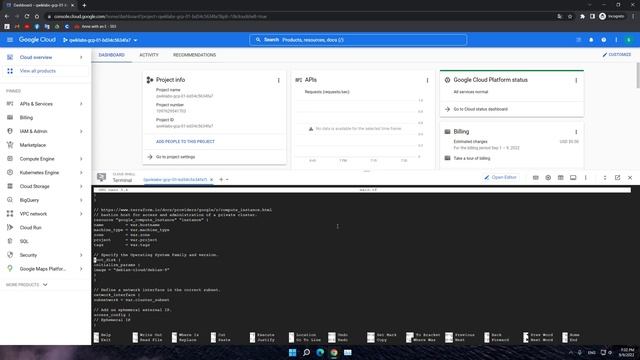640x360 pixels.
Task: Click the Security shield icon
Action: pyautogui.click(x=10, y=255)
